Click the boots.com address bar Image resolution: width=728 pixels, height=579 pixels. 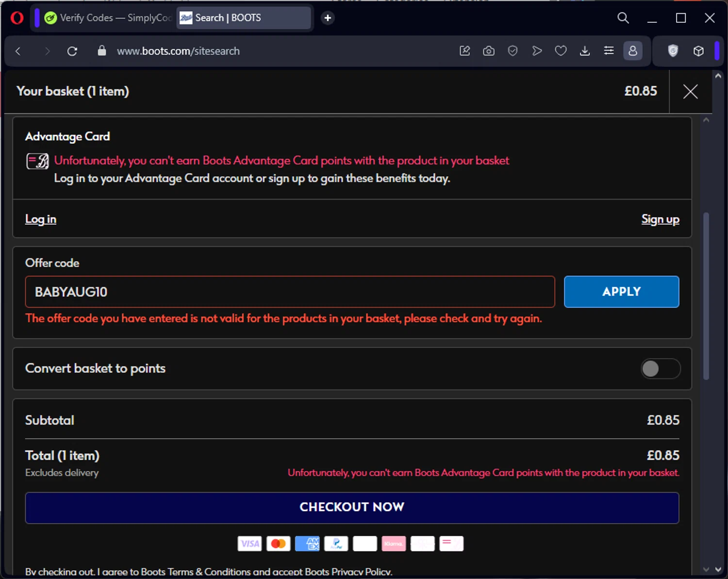coord(178,51)
